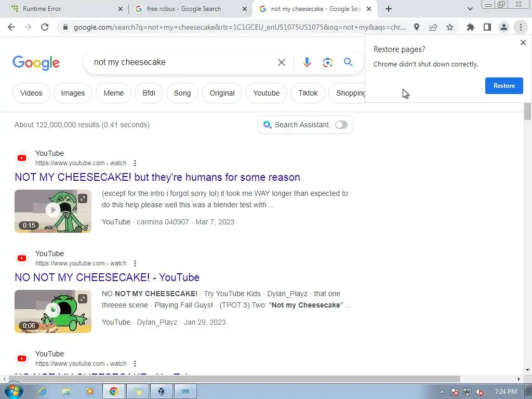The height and width of the screenshot is (399, 532).
Task: Open more options for first YouTube result
Action: tap(135, 163)
